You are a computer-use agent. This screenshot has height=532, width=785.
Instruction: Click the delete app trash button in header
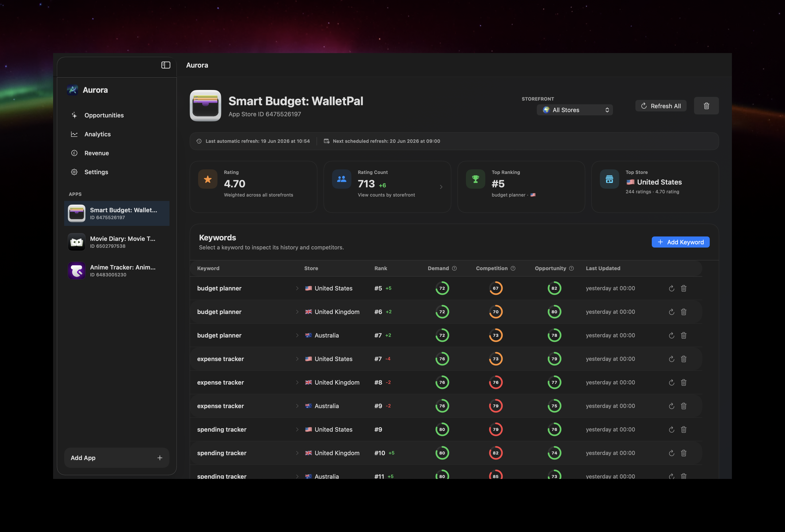click(706, 106)
